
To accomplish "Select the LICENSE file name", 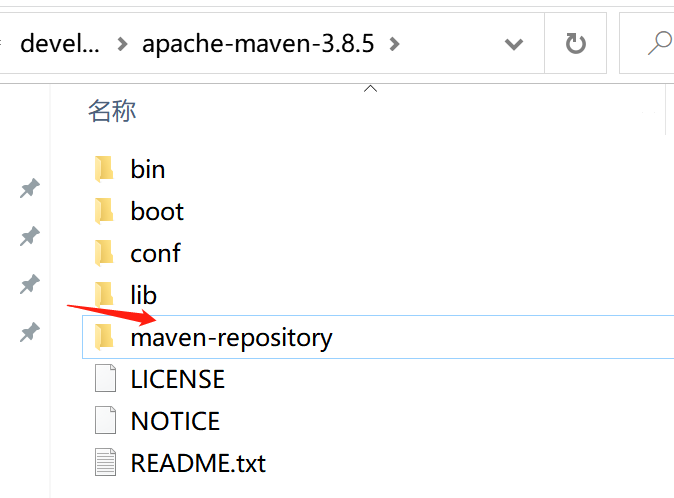I will point(177,379).
